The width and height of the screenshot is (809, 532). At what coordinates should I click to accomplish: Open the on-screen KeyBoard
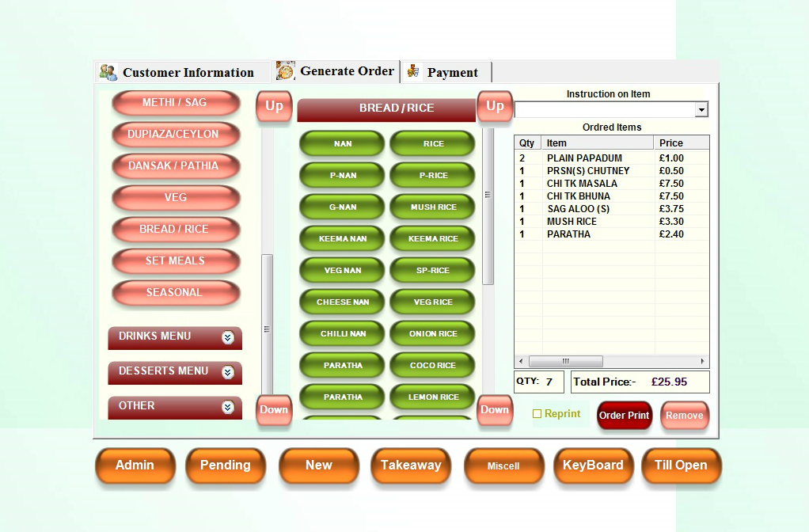click(592, 465)
